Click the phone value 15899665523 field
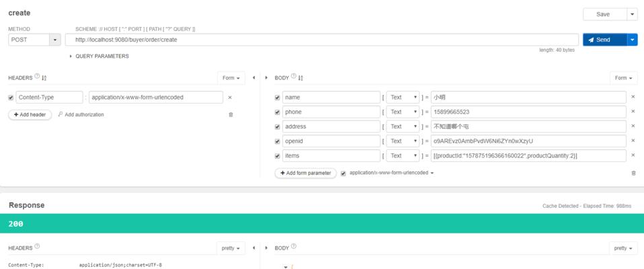The height and width of the screenshot is (269, 644). (528, 112)
